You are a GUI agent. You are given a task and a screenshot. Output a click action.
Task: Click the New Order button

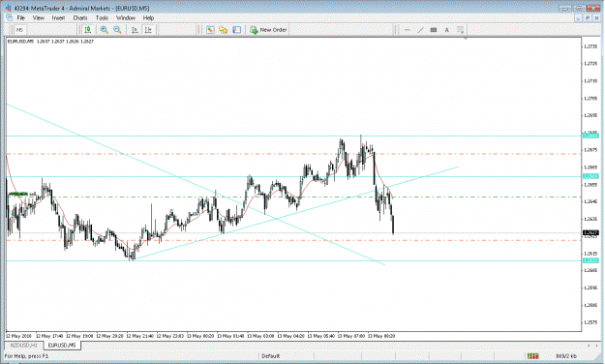(x=268, y=30)
